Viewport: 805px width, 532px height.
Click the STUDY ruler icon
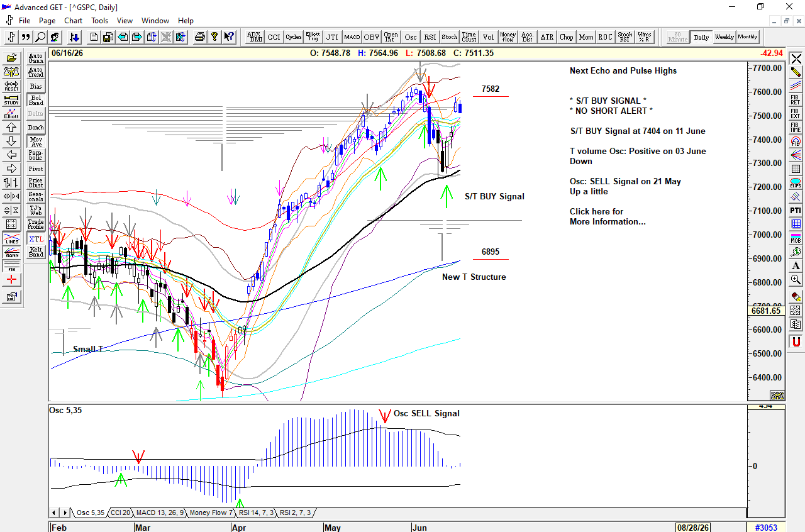click(x=11, y=99)
